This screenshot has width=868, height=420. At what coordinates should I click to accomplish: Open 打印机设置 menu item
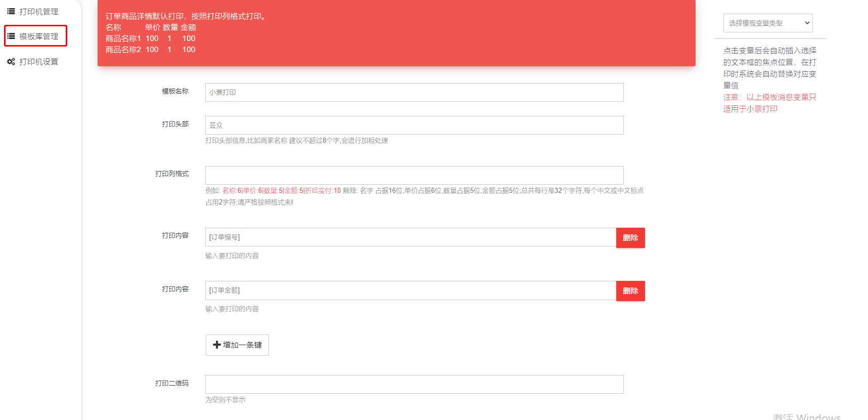pyautogui.click(x=33, y=62)
